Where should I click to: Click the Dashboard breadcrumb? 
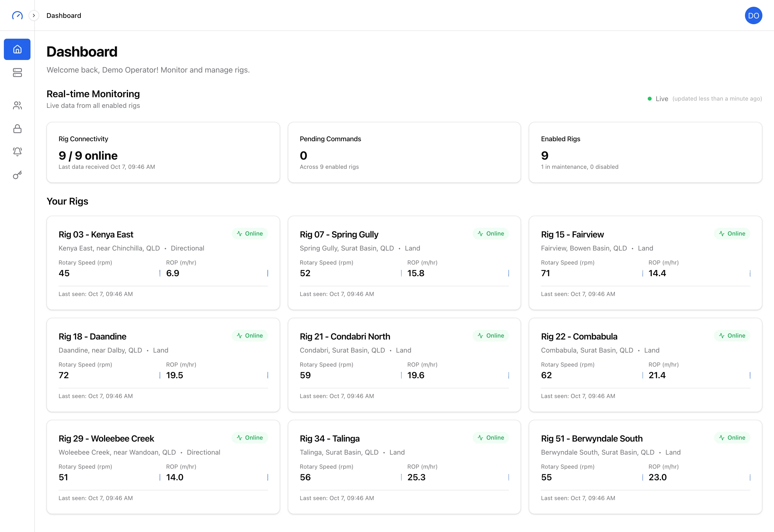(x=64, y=16)
